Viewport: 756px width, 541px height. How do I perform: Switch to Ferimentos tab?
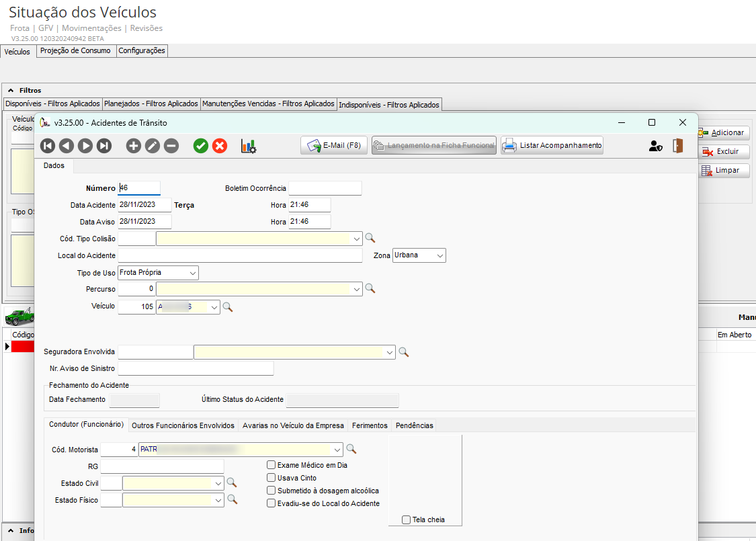point(370,425)
